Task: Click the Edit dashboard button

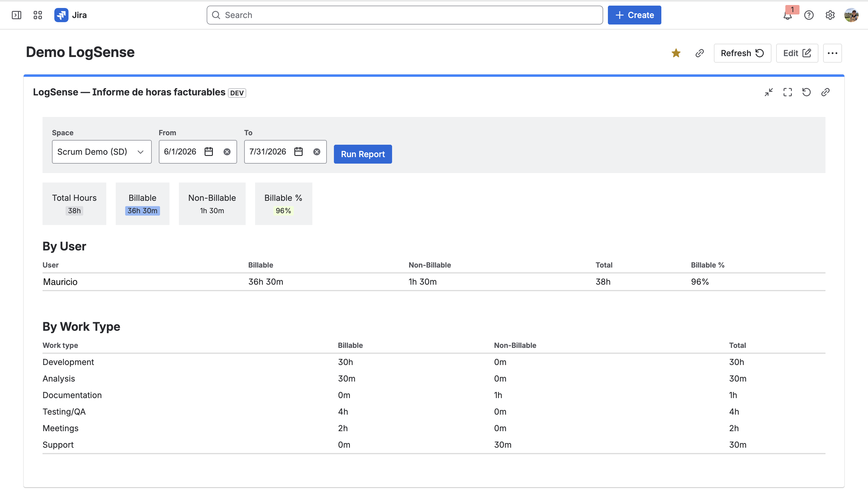Action: (x=797, y=53)
